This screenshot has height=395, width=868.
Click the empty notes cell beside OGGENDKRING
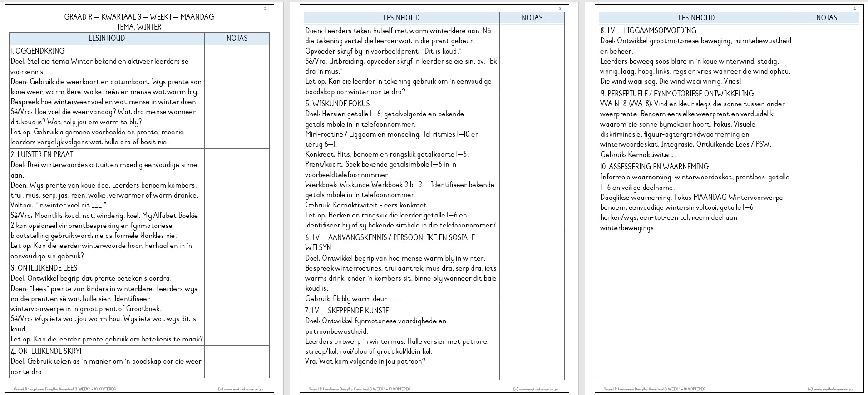click(237, 97)
